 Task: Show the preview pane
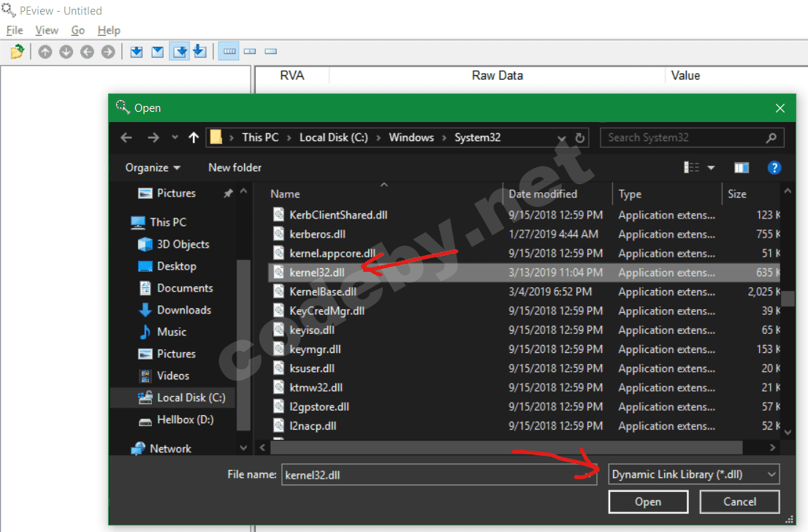742,167
